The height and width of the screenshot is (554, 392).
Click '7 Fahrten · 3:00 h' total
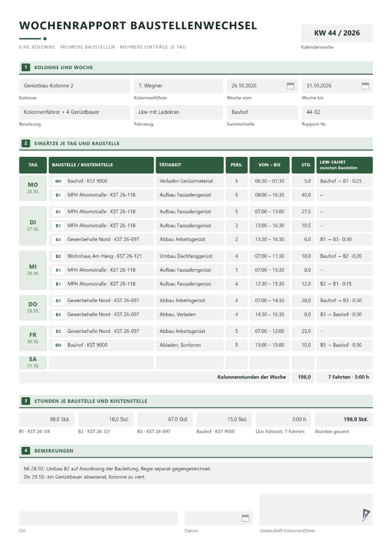click(x=344, y=377)
